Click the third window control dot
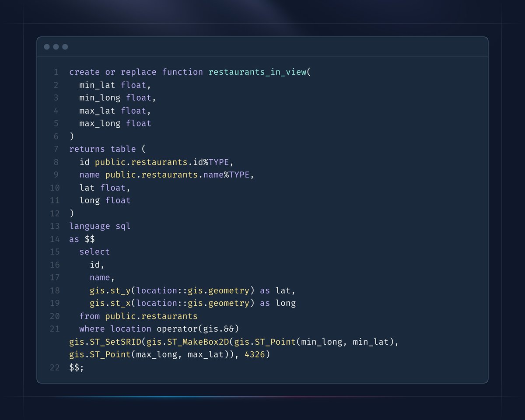This screenshot has height=420, width=525. pos(65,47)
